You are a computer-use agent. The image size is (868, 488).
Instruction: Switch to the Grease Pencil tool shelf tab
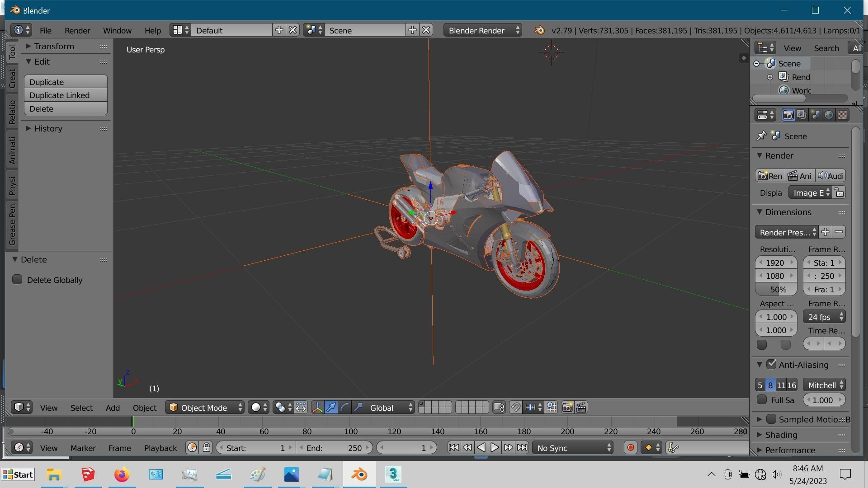(x=12, y=225)
